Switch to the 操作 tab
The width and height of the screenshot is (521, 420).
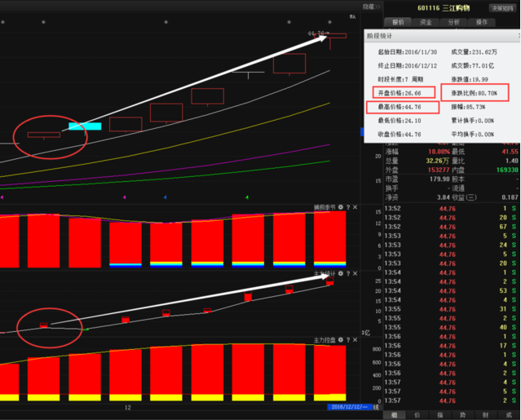tap(482, 22)
